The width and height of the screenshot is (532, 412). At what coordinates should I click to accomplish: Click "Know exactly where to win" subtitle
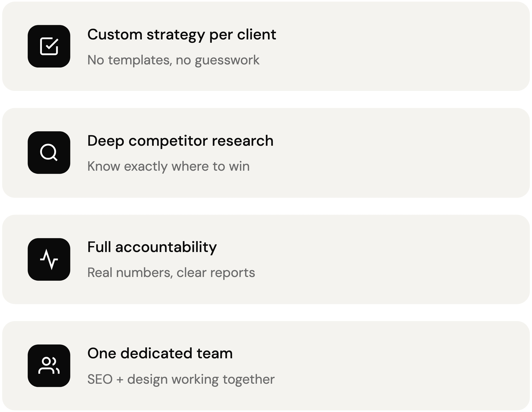(168, 166)
